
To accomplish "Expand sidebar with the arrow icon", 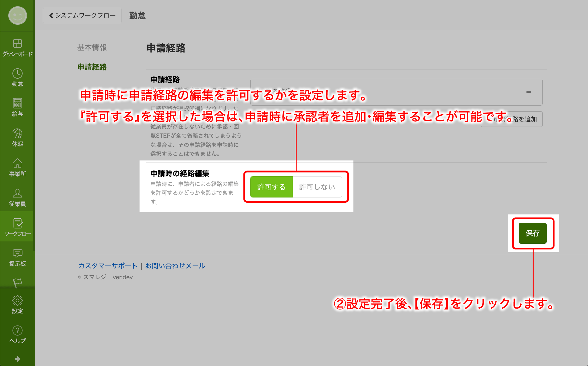I will pyautogui.click(x=18, y=359).
